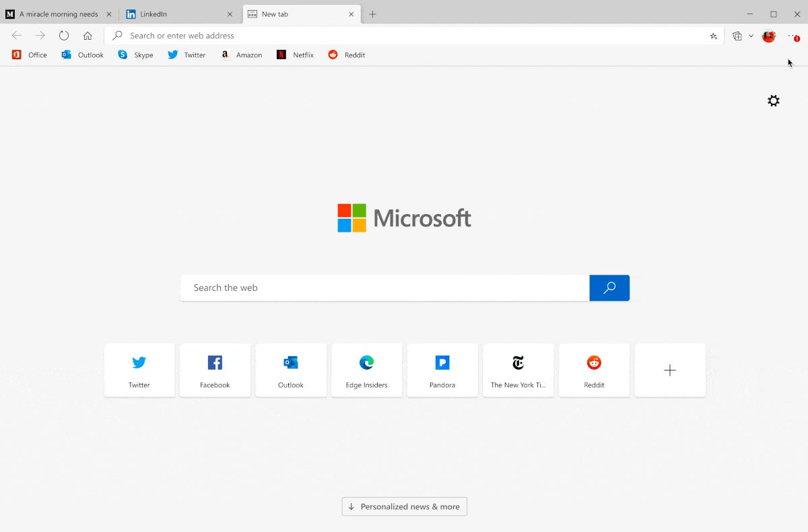Image resolution: width=808 pixels, height=532 pixels.
Task: Open Settings and more ellipsis menu
Action: 793,36
